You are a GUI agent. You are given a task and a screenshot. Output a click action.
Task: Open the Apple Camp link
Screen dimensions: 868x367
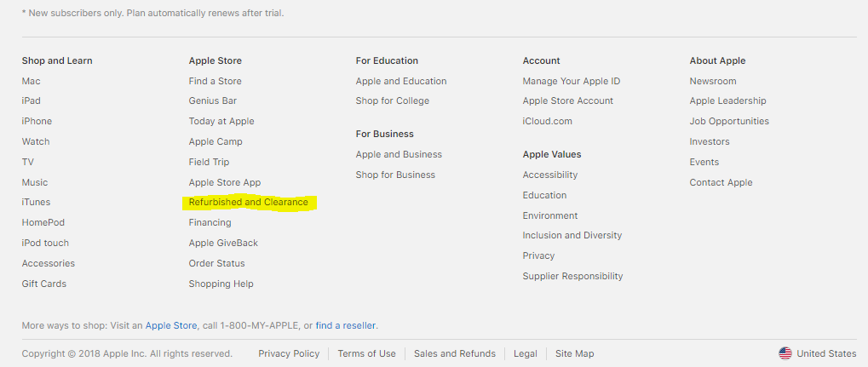(x=216, y=141)
